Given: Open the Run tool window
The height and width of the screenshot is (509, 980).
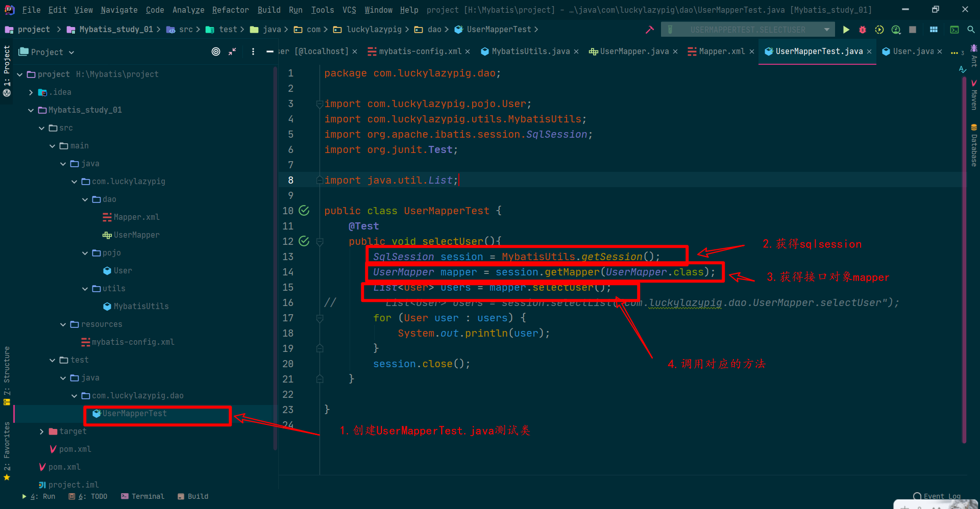Looking at the screenshot, I should 38,496.
